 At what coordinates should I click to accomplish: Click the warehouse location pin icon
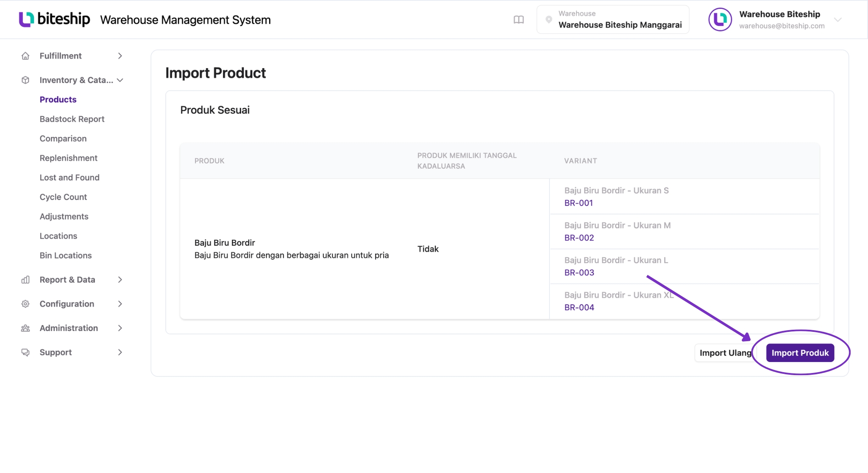[x=549, y=19]
